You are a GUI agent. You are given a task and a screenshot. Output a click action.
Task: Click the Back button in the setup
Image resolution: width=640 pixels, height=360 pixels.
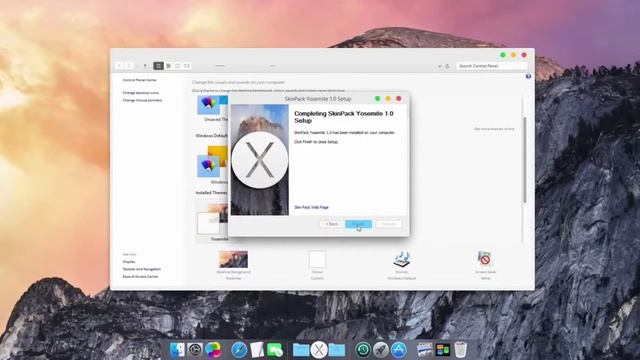331,224
